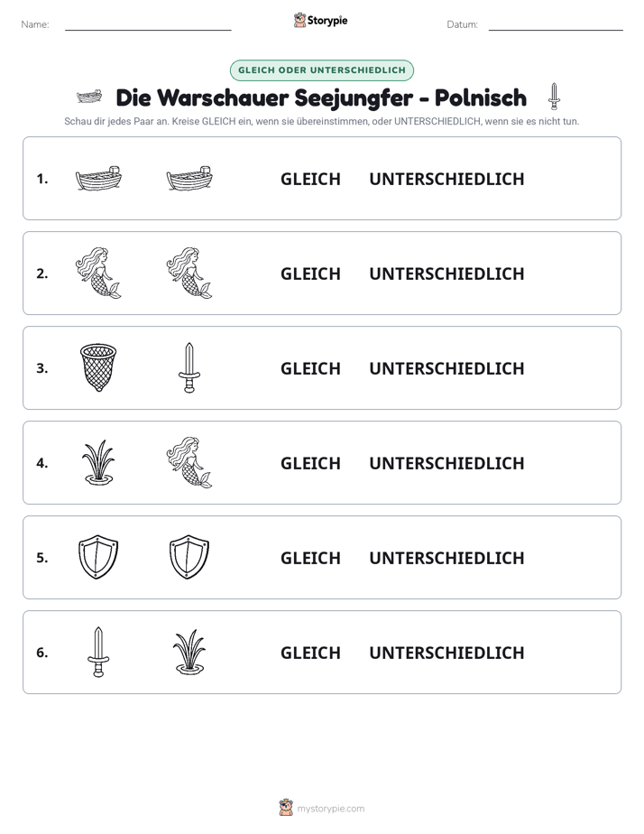Choose UNTERSCHIEDLICH for row 4
Screen dimensions: 644x834
446,463
